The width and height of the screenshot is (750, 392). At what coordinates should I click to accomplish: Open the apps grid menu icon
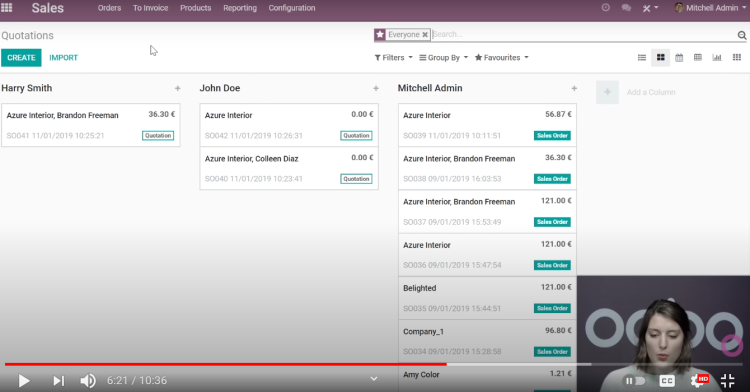(x=7, y=8)
